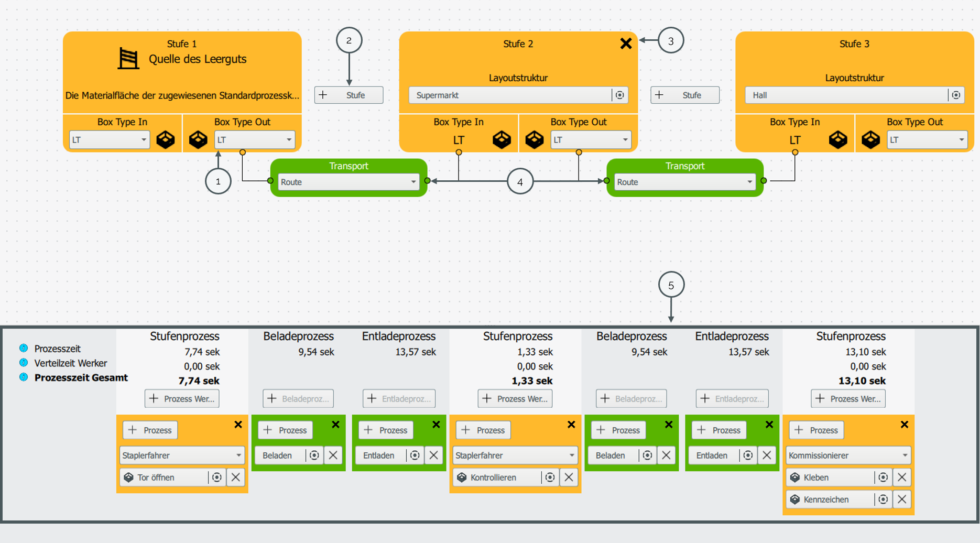Open the second Transport Route dropdown
The width and height of the screenshot is (980, 543).
tap(685, 182)
